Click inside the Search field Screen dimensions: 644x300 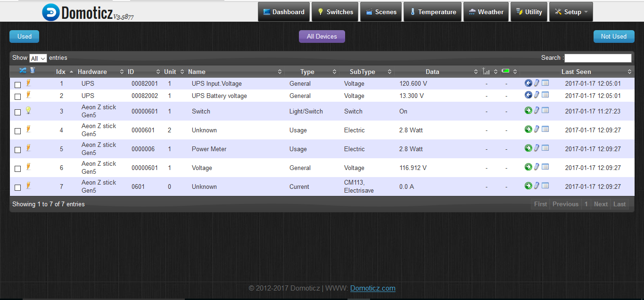[598, 58]
